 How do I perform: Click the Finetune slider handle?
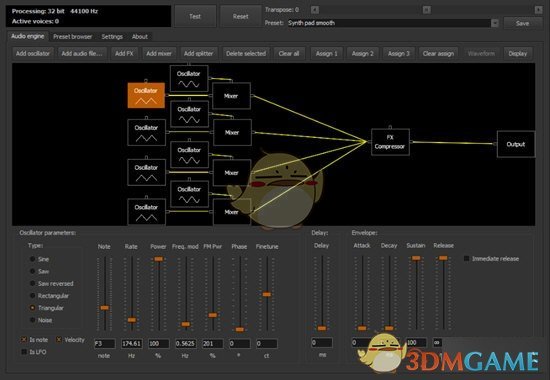click(x=267, y=294)
